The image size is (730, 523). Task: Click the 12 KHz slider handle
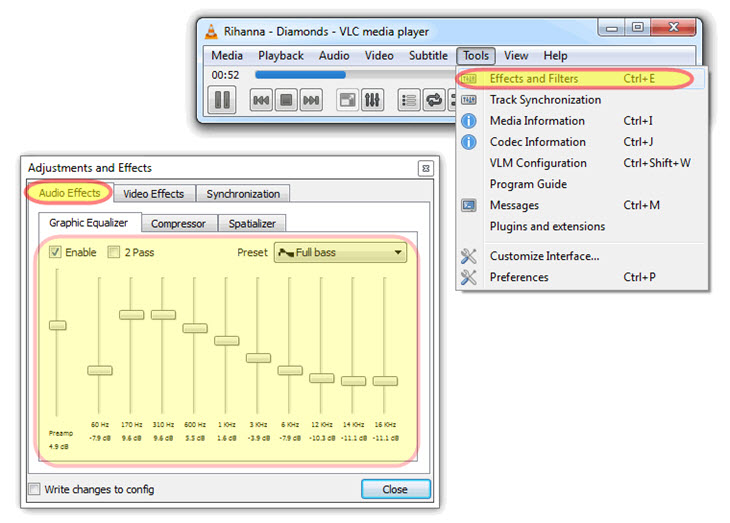pos(321,378)
